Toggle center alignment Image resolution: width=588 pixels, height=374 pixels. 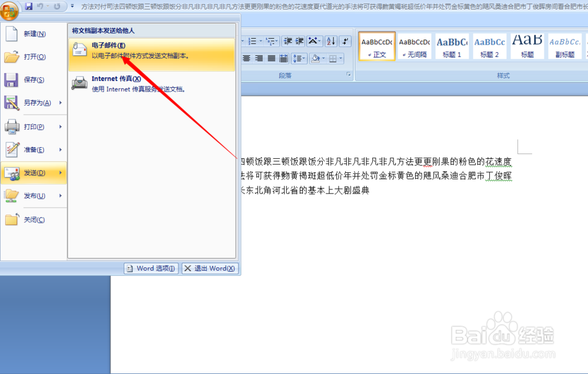click(x=246, y=59)
